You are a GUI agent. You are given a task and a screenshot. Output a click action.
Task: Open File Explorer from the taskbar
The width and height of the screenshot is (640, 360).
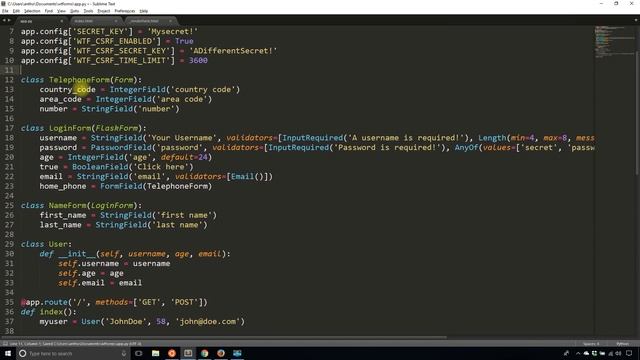pyautogui.click(x=155, y=353)
